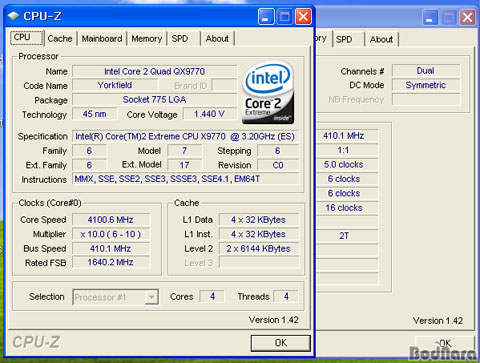This screenshot has height=363, width=480.
Task: Minimize the background CPU-Z window
Action: pos(430,17)
